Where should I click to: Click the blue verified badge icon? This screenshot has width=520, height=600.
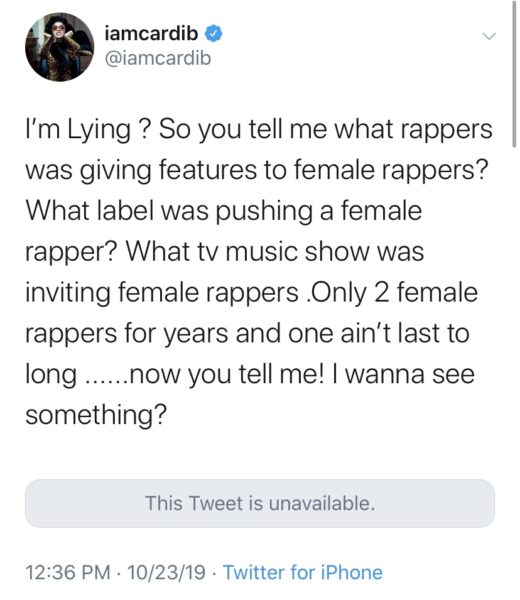pyautogui.click(x=214, y=34)
